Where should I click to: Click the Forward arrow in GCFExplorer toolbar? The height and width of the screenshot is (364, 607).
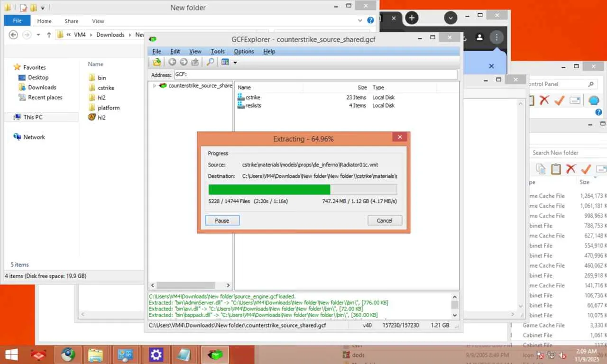tap(184, 62)
